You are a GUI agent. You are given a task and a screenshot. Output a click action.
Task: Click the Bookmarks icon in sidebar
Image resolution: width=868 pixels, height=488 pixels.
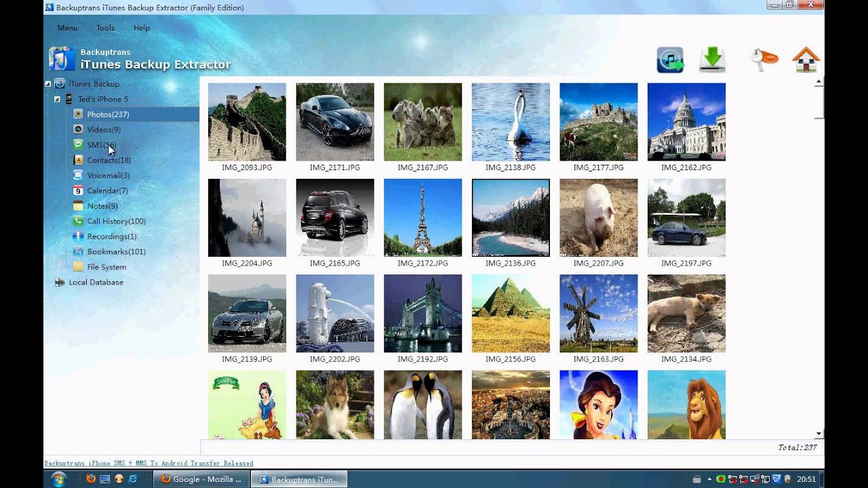pos(78,251)
